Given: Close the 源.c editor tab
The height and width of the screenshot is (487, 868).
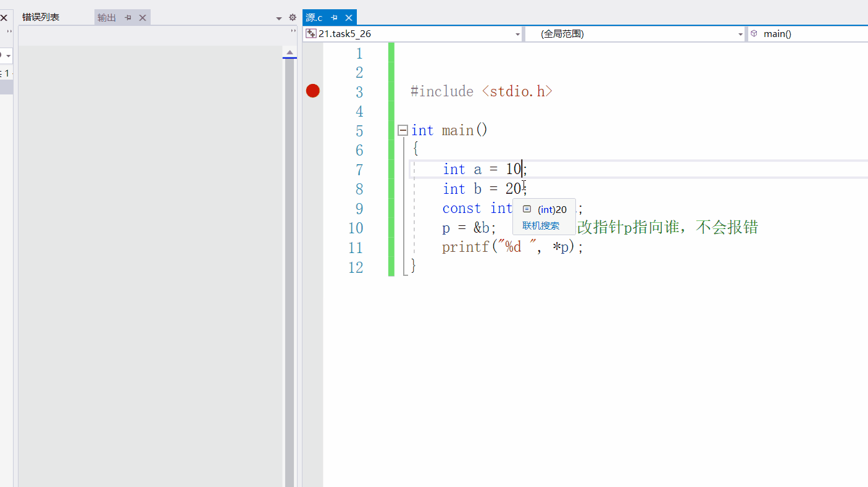Looking at the screenshot, I should pyautogui.click(x=349, y=18).
